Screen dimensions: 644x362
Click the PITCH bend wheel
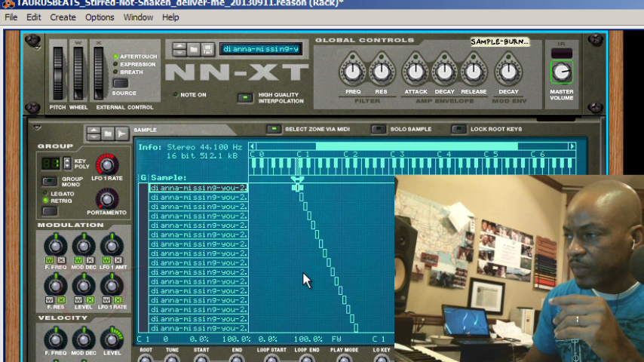(58, 72)
